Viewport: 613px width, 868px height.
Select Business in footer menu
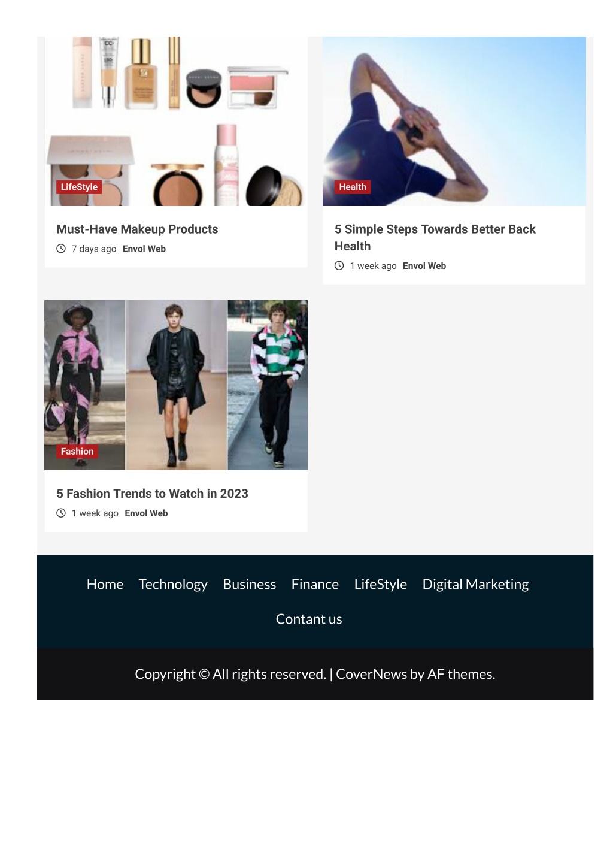250,584
